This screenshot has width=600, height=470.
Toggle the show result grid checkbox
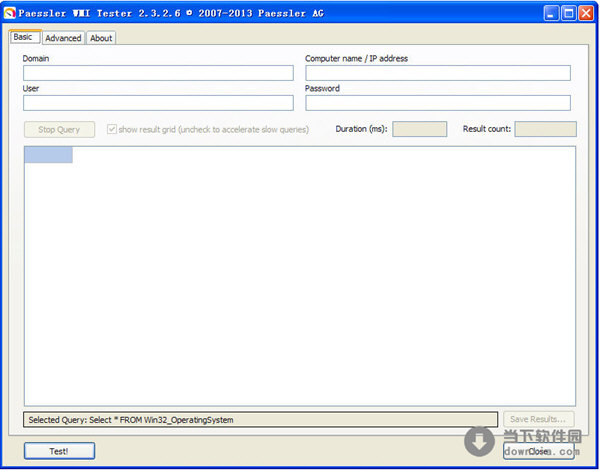[112, 129]
